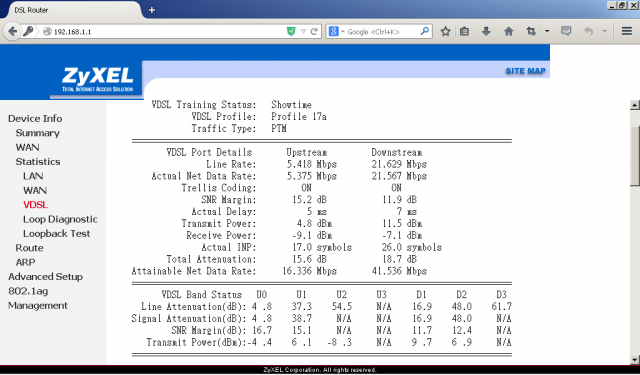Click the globe site icon beside 192.168.1.1

[47, 31]
